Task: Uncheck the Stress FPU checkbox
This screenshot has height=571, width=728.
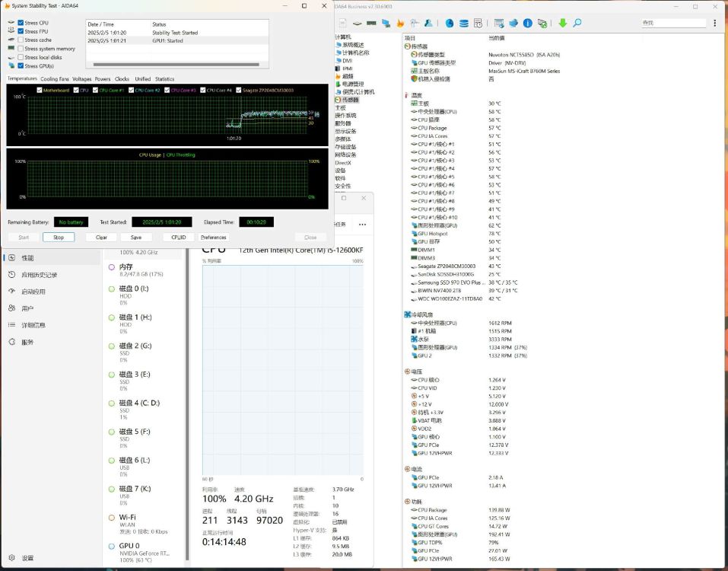Action: [21, 31]
